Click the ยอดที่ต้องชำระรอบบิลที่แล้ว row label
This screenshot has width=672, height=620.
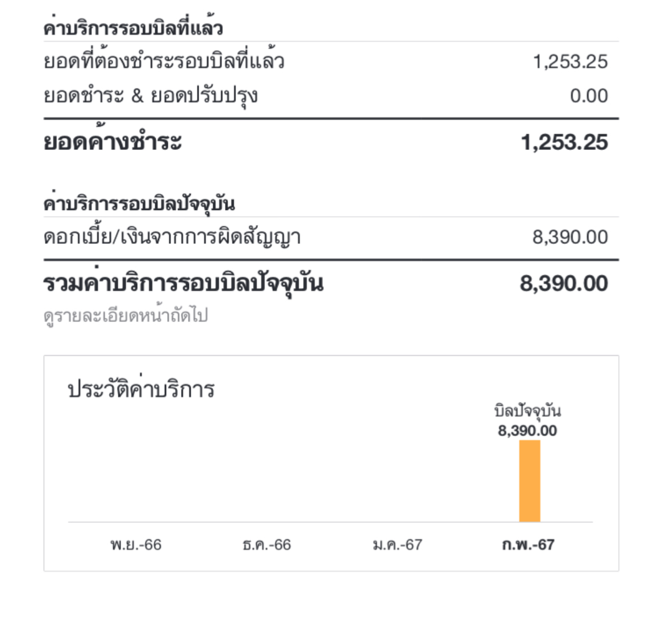pos(164,61)
